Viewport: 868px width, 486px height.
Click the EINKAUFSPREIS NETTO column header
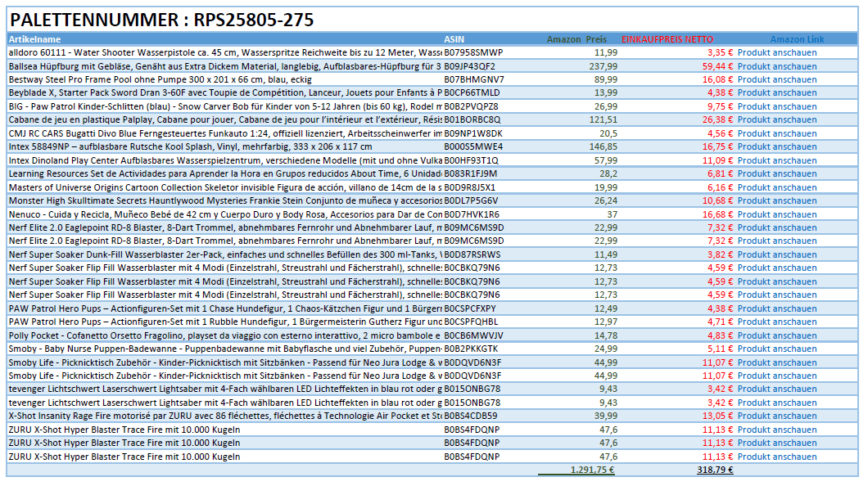point(667,39)
